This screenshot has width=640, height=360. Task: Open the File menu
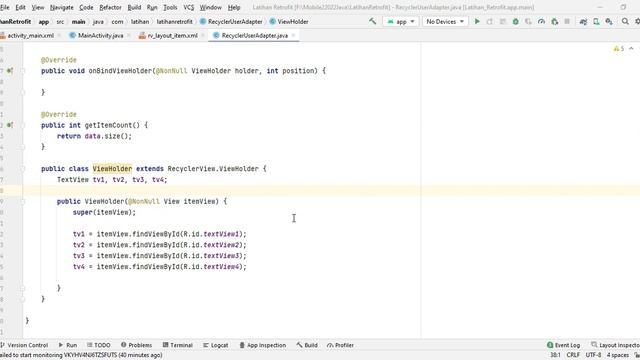coord(4,7)
